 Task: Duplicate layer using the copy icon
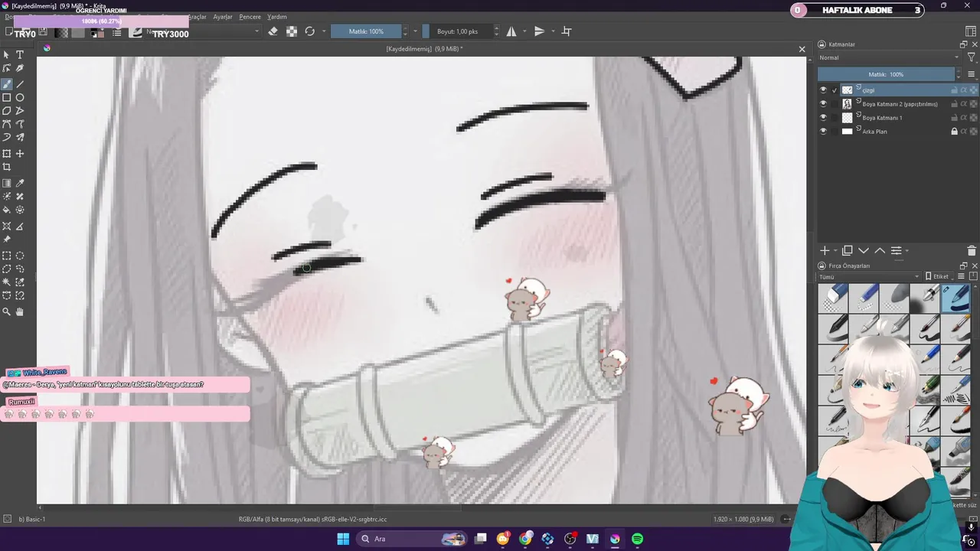848,251
